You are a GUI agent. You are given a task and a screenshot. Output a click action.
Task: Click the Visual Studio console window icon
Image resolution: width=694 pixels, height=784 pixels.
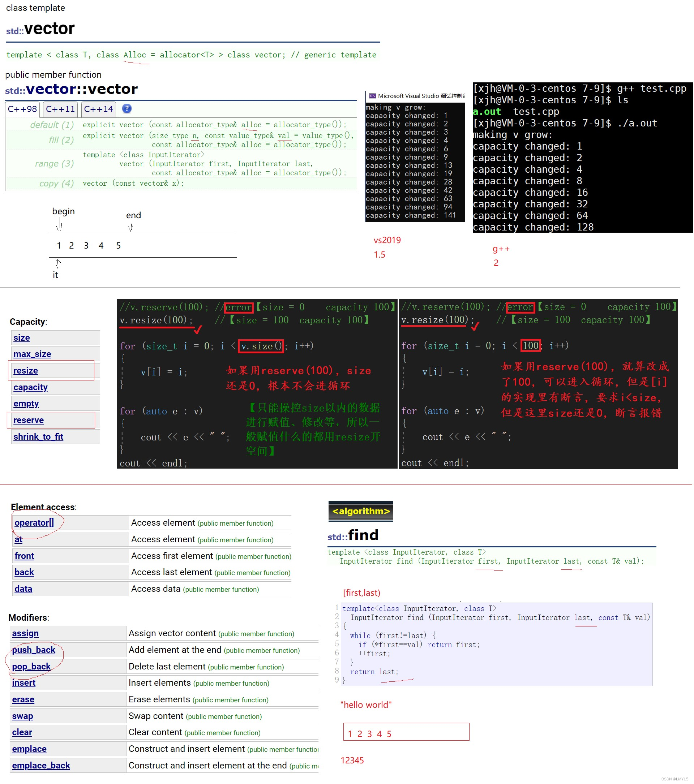[x=372, y=96]
